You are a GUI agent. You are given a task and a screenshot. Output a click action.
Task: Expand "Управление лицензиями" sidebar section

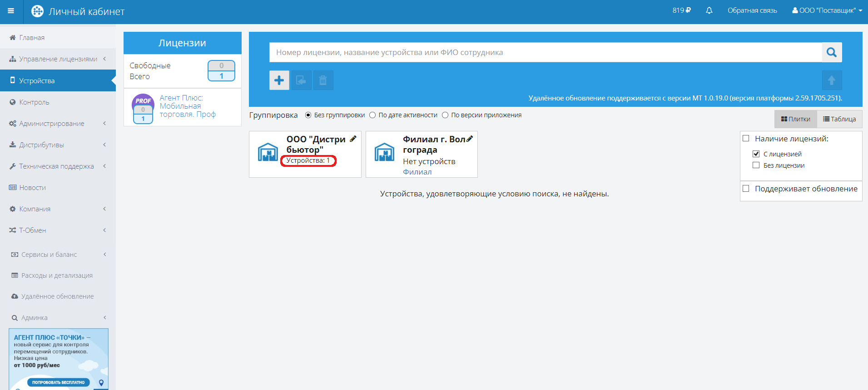[x=58, y=59]
